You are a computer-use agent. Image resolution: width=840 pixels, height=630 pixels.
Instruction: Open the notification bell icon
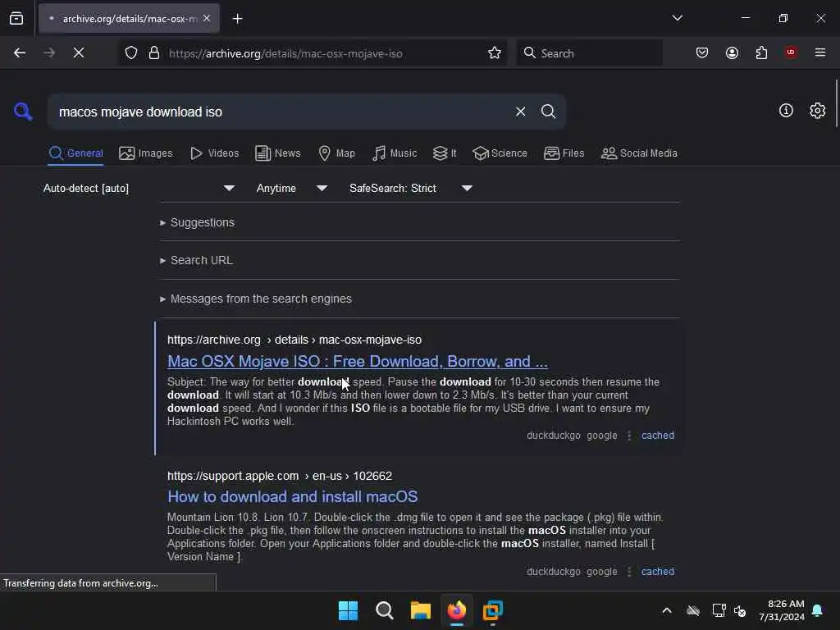pos(818,610)
